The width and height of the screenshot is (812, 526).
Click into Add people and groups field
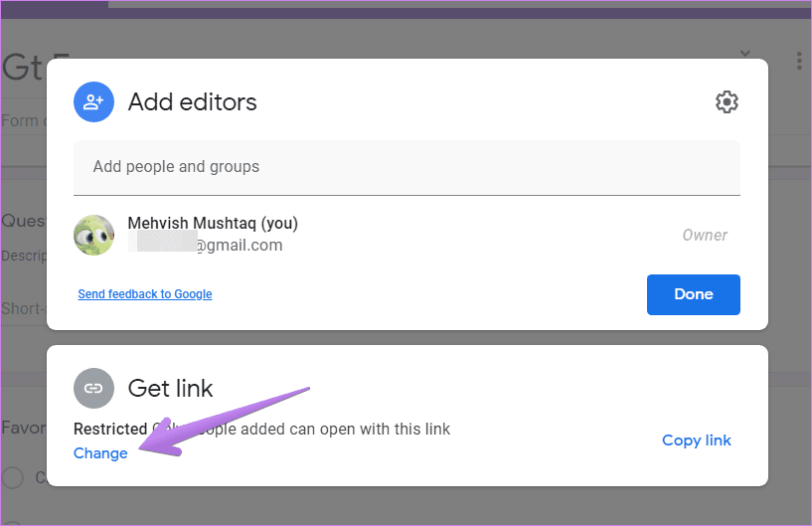coord(406,167)
